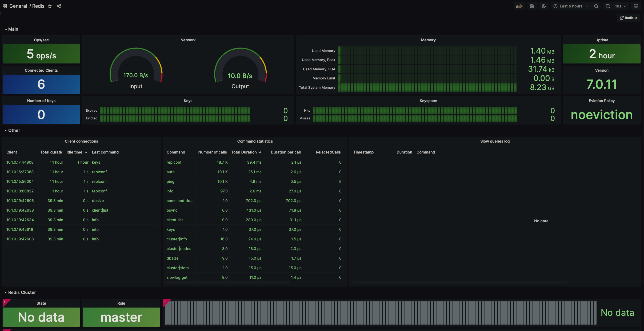Screen dimensions: 644x331
Task: Open dashboard settings gear
Action: [543, 6]
